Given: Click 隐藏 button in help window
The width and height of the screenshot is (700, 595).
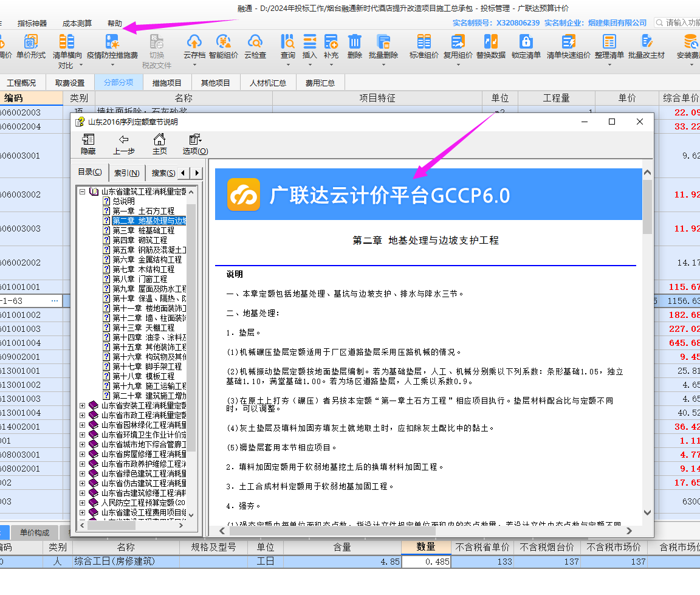Looking at the screenshot, I should pos(88,145).
